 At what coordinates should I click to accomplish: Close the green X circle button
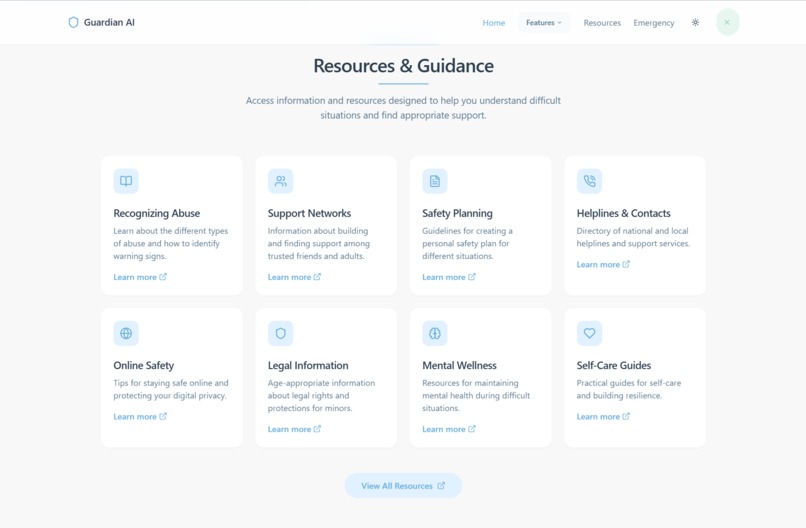coord(727,22)
